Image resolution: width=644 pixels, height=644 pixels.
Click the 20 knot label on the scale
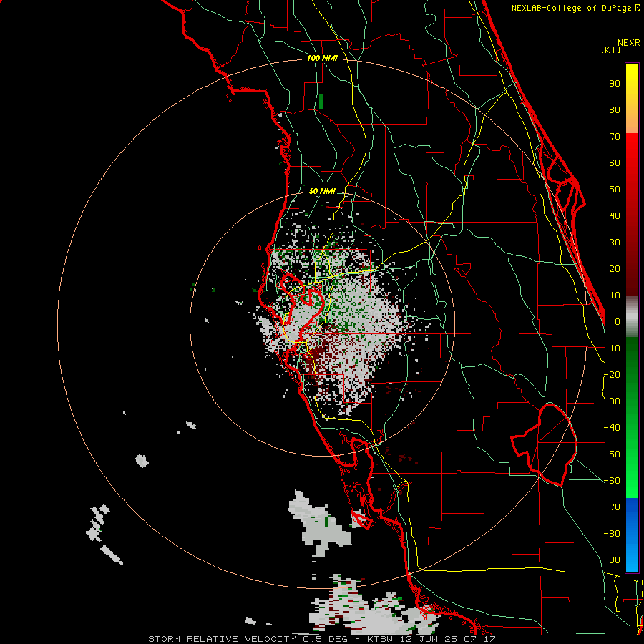coord(615,269)
